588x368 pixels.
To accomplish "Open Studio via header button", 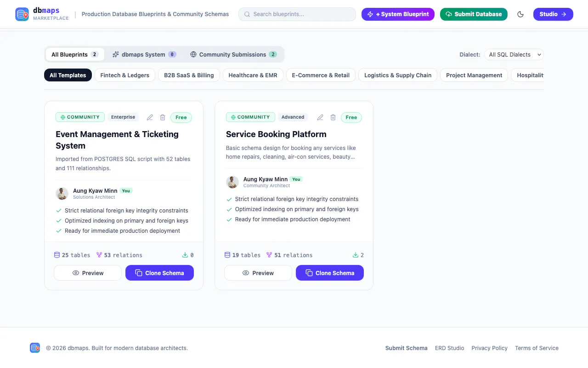I will tap(553, 14).
